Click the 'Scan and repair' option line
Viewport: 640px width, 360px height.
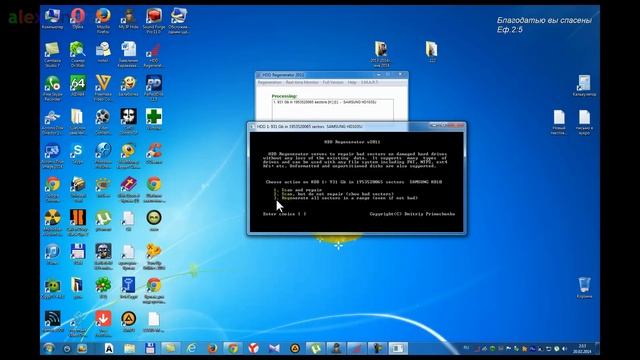[298, 190]
